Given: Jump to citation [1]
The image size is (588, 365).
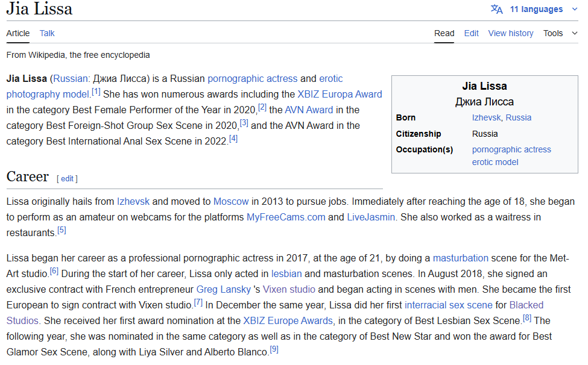Looking at the screenshot, I should point(96,92).
